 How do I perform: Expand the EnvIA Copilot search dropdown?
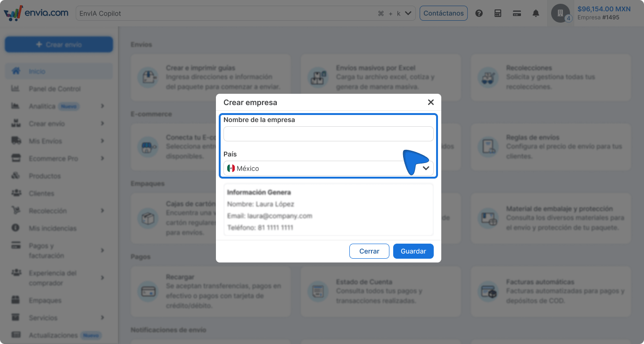click(x=408, y=13)
